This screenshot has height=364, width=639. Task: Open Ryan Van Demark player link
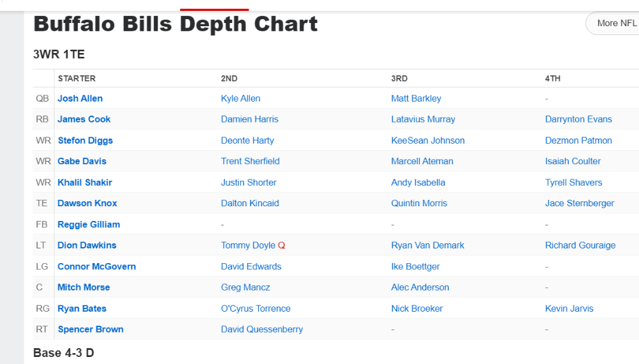pyautogui.click(x=427, y=245)
